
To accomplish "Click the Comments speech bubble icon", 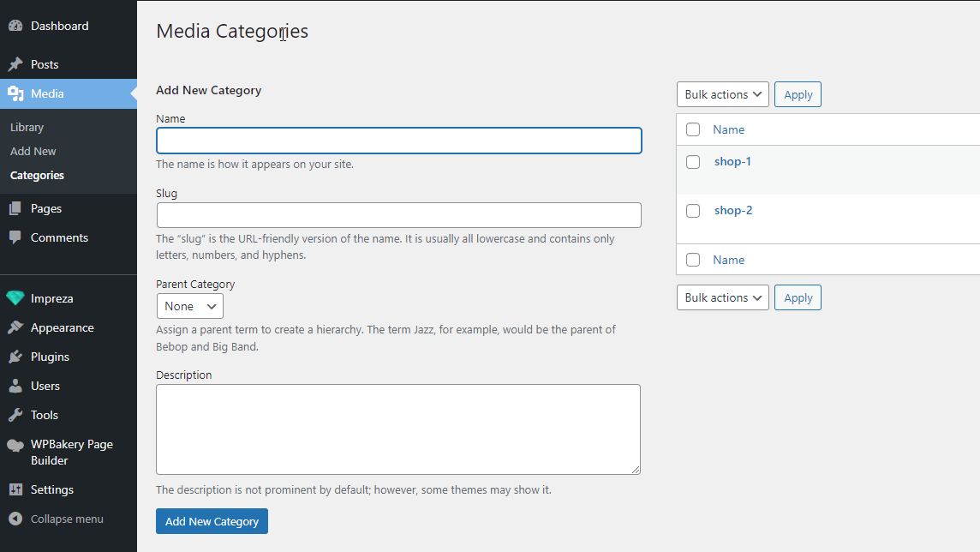I will pyautogui.click(x=15, y=237).
